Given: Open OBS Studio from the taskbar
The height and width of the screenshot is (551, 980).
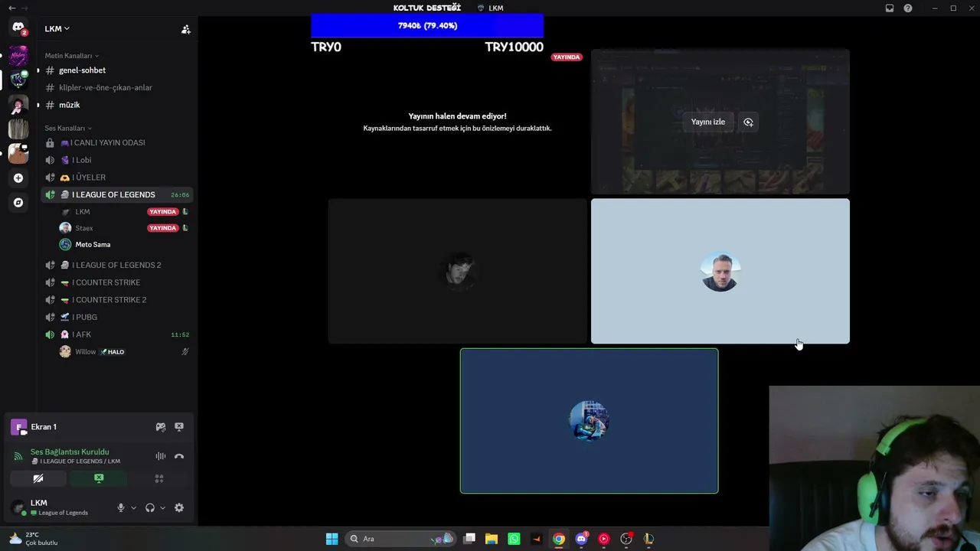Looking at the screenshot, I should pos(626,539).
